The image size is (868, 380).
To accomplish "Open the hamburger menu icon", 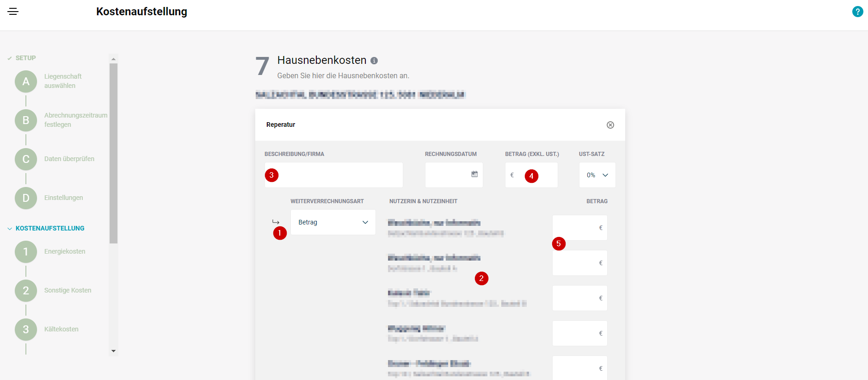I will point(13,12).
